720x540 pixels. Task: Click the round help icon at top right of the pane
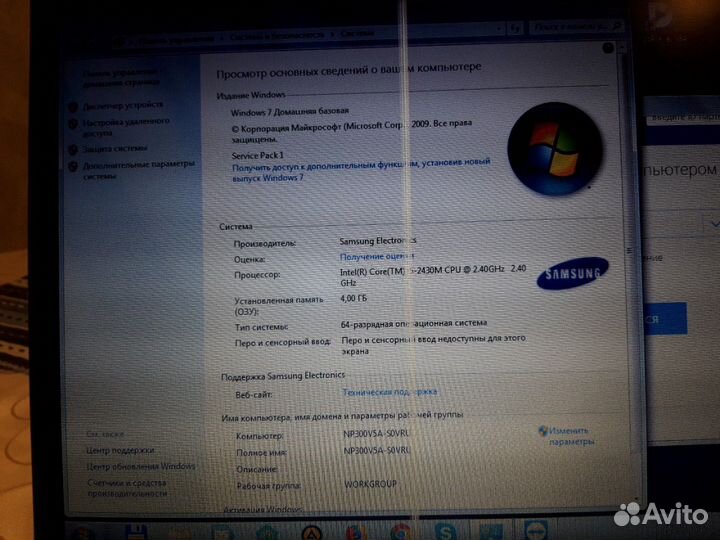pos(608,48)
